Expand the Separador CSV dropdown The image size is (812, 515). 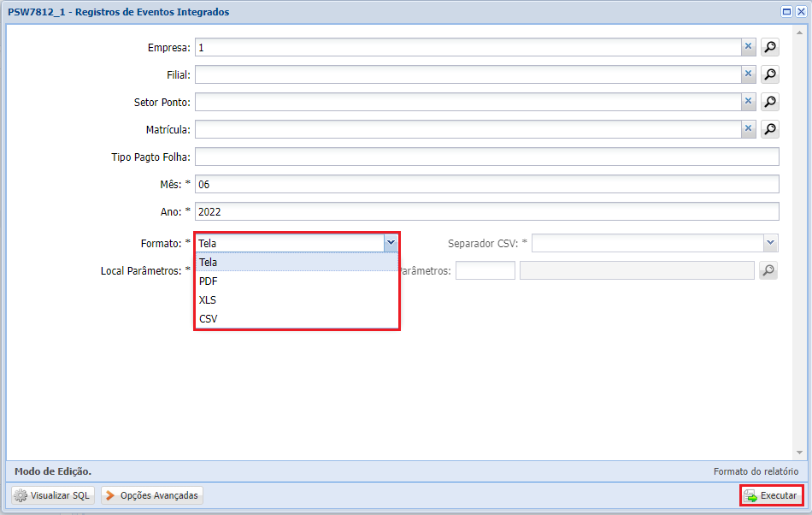[x=771, y=244]
